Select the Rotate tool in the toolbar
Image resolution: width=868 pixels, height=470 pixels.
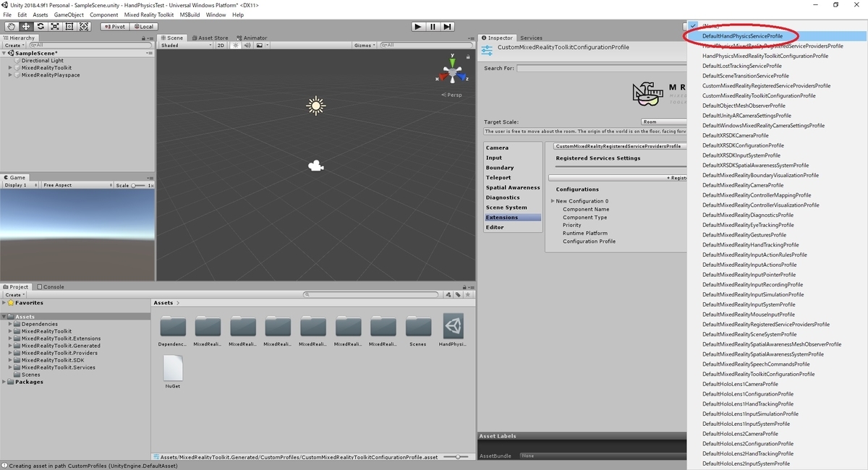[41, 27]
